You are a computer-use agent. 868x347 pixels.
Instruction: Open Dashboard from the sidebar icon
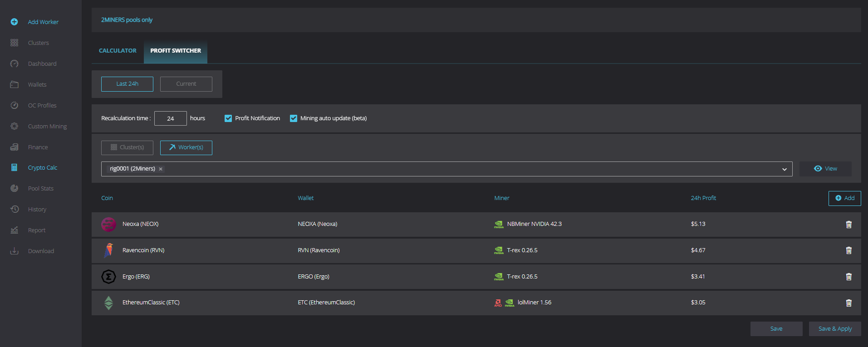point(14,64)
